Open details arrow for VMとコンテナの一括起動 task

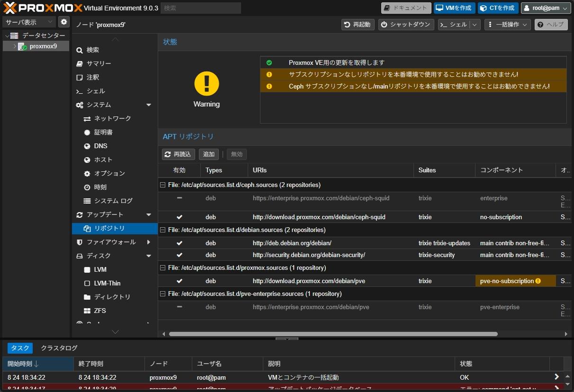tap(557, 377)
